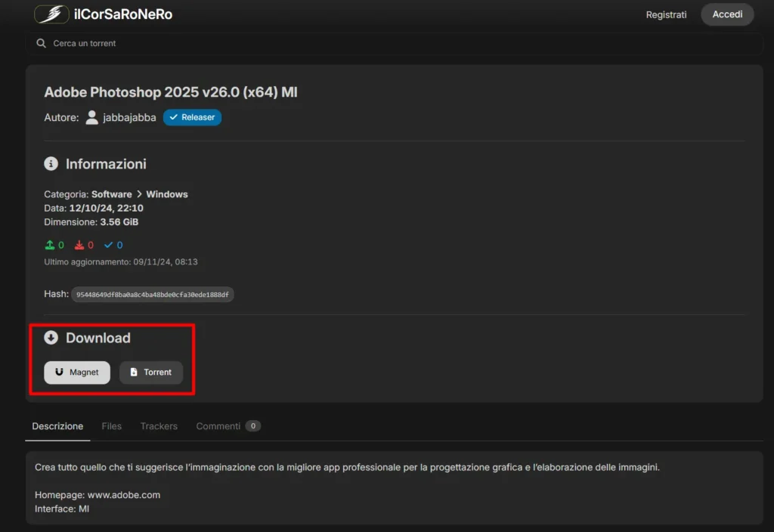The width and height of the screenshot is (774, 532).
Task: Switch to the Files tab
Action: point(112,426)
